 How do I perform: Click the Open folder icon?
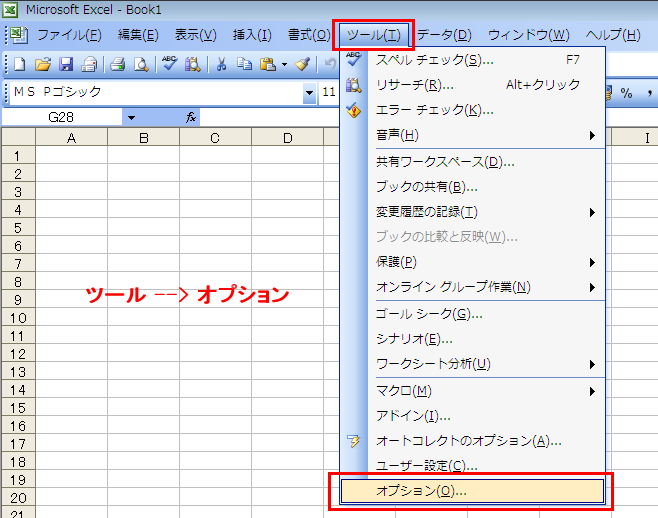(x=43, y=64)
